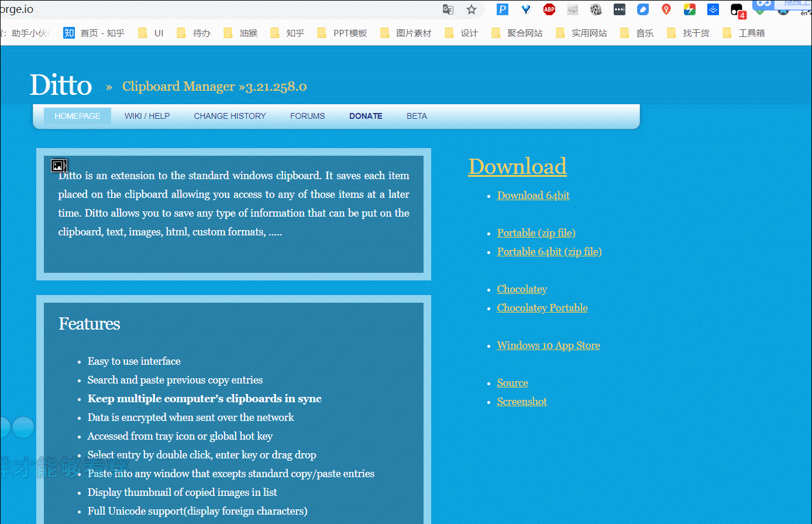Get the Portable (zip file) download
This screenshot has width=812, height=524.
(536, 233)
